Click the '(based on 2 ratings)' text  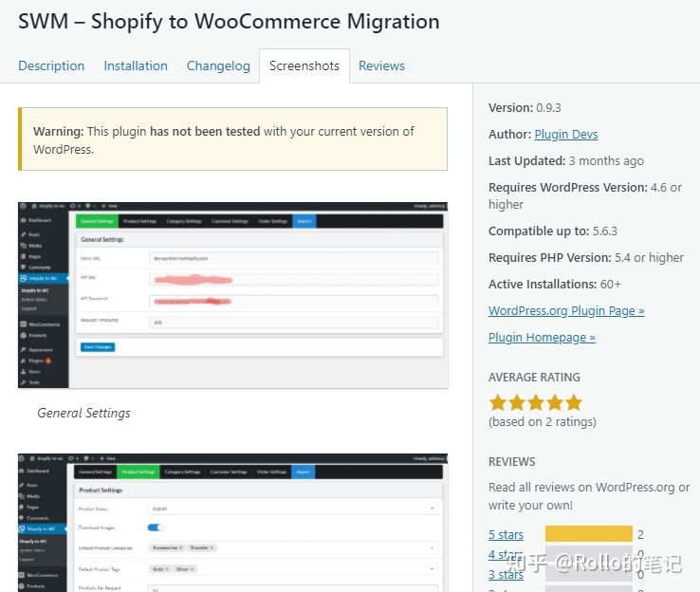tap(543, 422)
